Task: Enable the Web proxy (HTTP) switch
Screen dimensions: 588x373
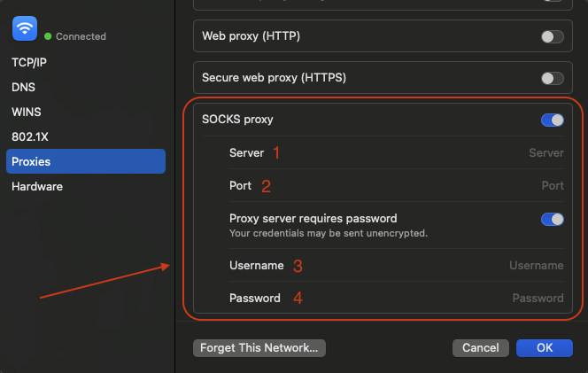Action: [x=552, y=36]
